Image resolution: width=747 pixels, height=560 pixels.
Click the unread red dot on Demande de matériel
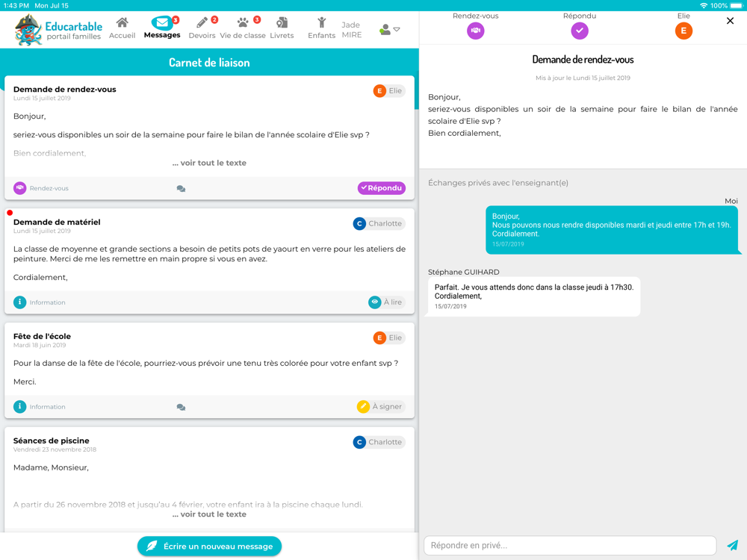coord(10,213)
